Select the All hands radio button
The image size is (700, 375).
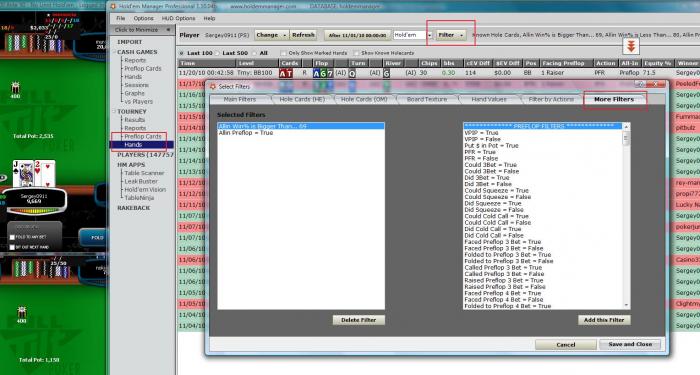(254, 53)
